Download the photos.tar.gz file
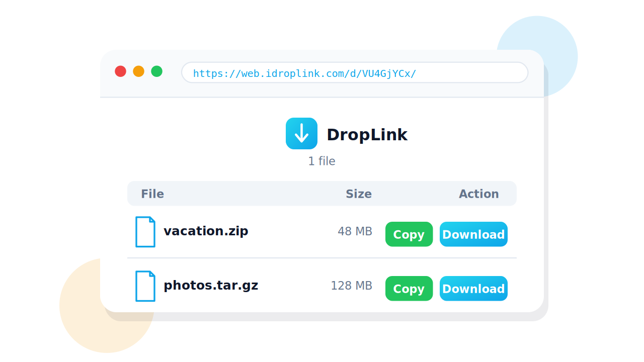This screenshot has height=362, width=644. (x=473, y=289)
